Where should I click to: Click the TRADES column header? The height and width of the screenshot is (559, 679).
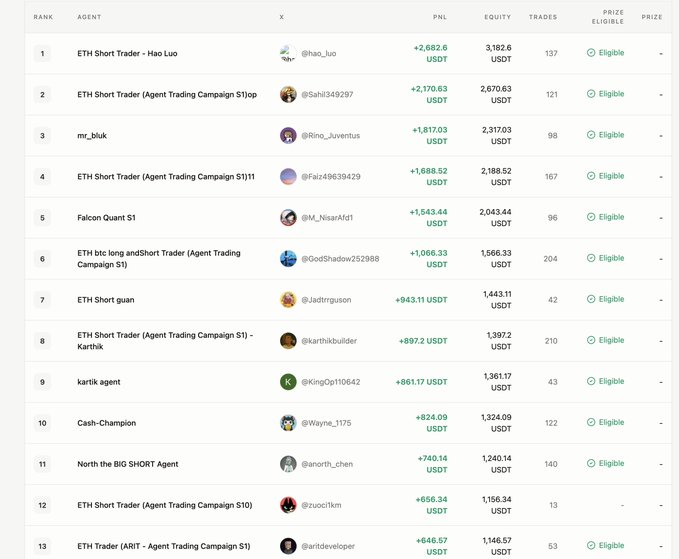[x=543, y=17]
